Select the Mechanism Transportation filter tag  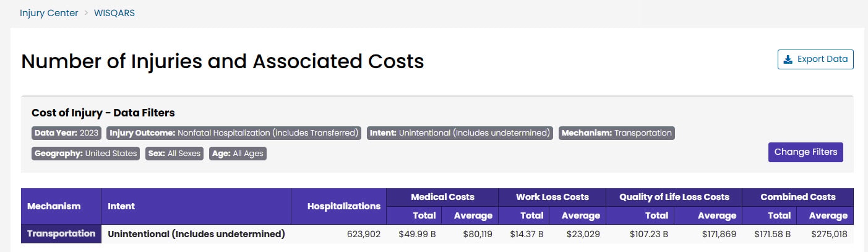tap(616, 133)
